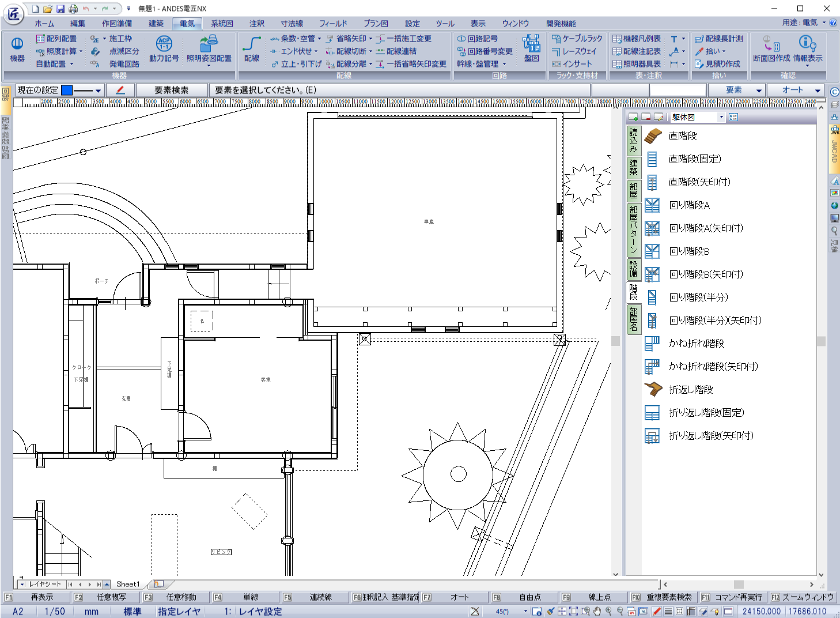This screenshot has width=840, height=618.
Task: Click the light bulb icon in status bar
Action: pyautogui.click(x=716, y=612)
